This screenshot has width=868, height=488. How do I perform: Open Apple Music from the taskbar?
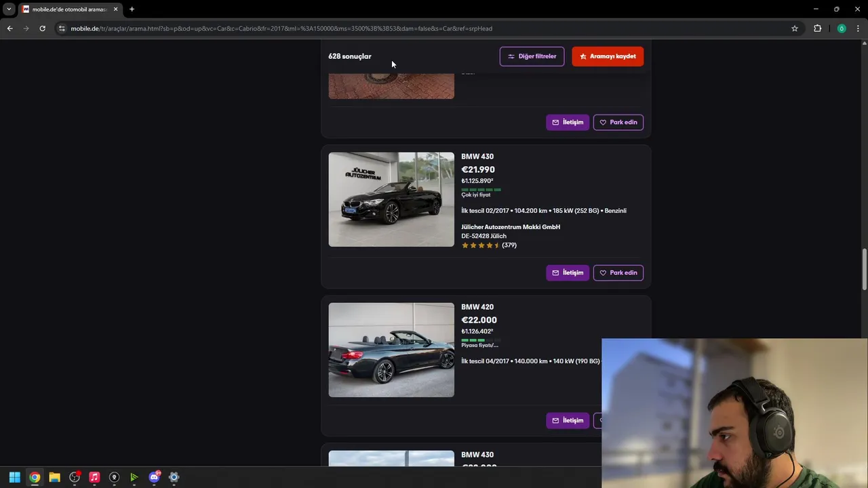(94, 477)
